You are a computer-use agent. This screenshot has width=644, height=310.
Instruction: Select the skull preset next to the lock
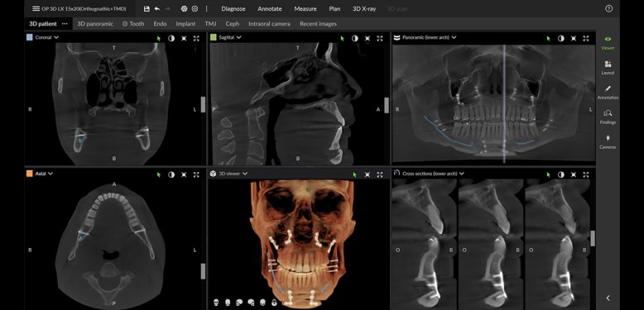point(262,303)
